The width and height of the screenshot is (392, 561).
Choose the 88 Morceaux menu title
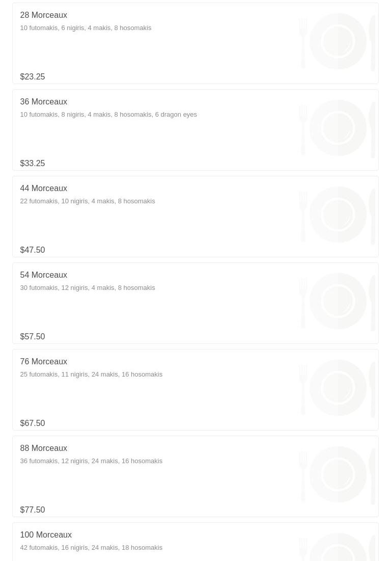43,448
